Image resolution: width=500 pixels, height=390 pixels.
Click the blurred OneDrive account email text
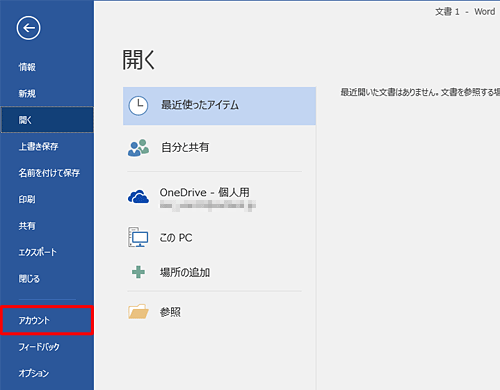click(x=208, y=206)
